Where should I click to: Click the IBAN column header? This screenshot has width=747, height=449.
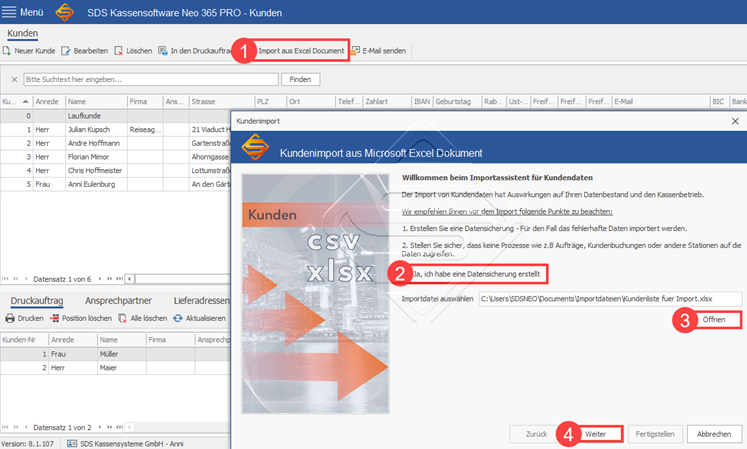click(422, 102)
